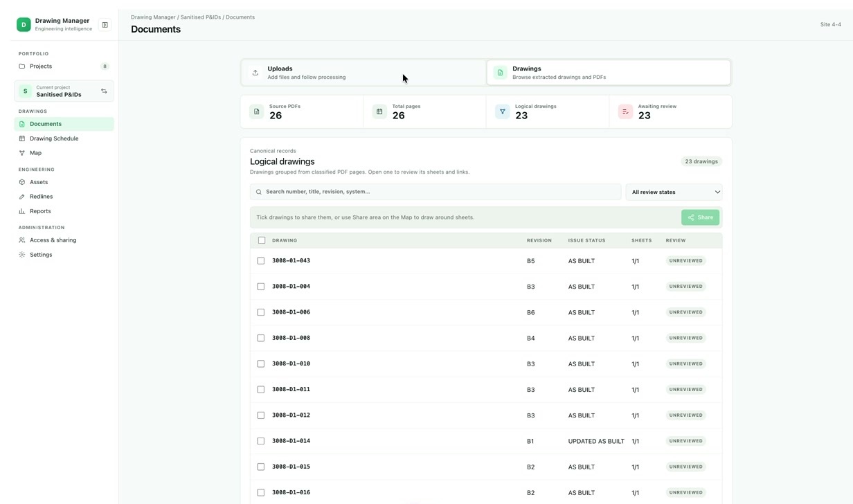Viewport: 853px width, 504px height.
Task: Switch to the Uploads tab
Action: [363, 73]
